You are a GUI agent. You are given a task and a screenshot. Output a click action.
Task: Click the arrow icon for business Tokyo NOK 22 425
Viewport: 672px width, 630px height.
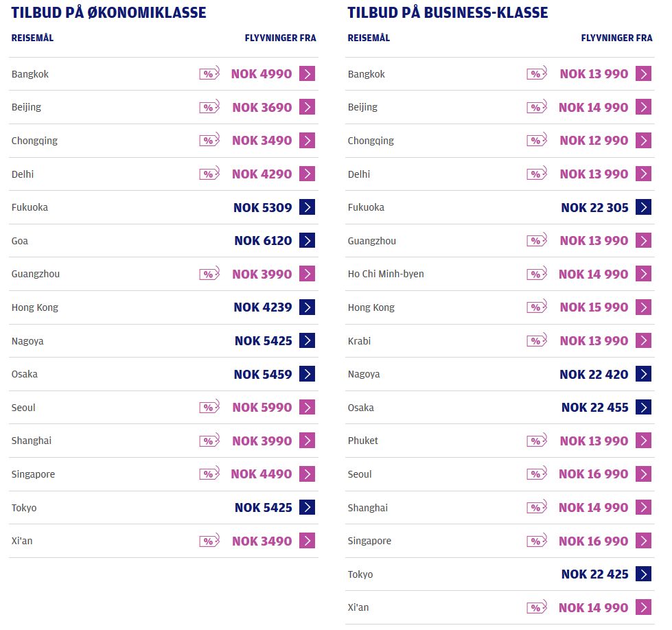click(x=643, y=574)
